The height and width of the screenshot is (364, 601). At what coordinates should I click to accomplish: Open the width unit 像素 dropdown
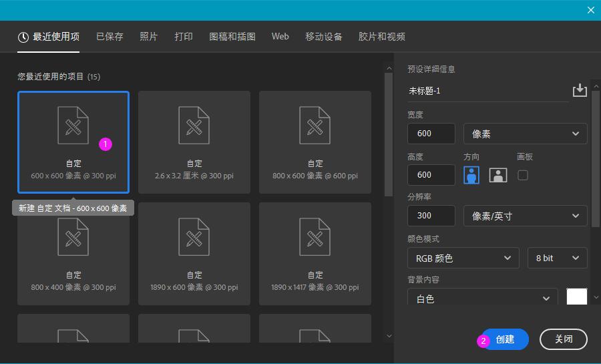pyautogui.click(x=525, y=134)
